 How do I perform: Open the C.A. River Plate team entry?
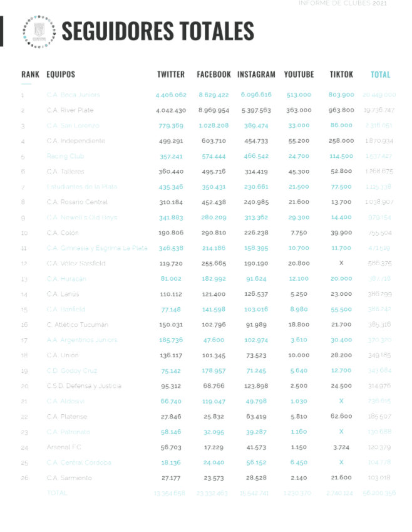coord(70,110)
